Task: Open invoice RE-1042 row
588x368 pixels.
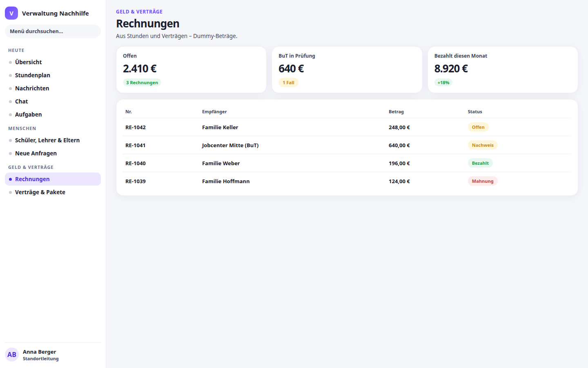Action: point(347,127)
